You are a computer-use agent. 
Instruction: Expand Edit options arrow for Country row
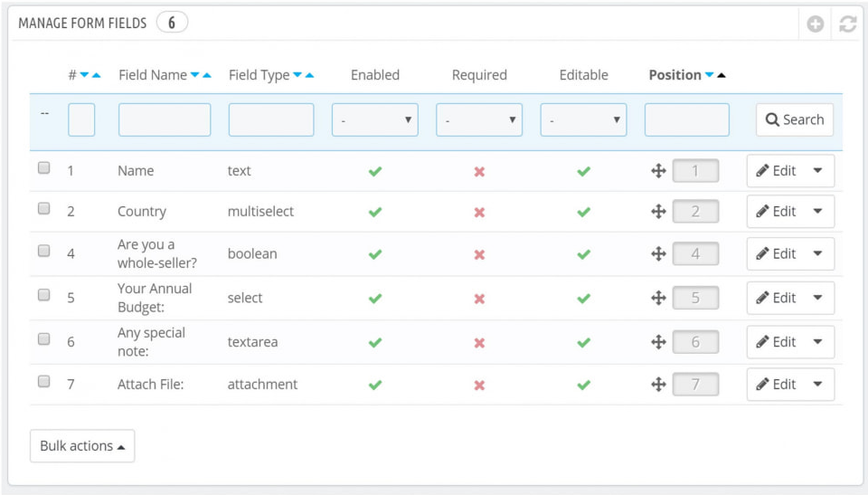[817, 211]
